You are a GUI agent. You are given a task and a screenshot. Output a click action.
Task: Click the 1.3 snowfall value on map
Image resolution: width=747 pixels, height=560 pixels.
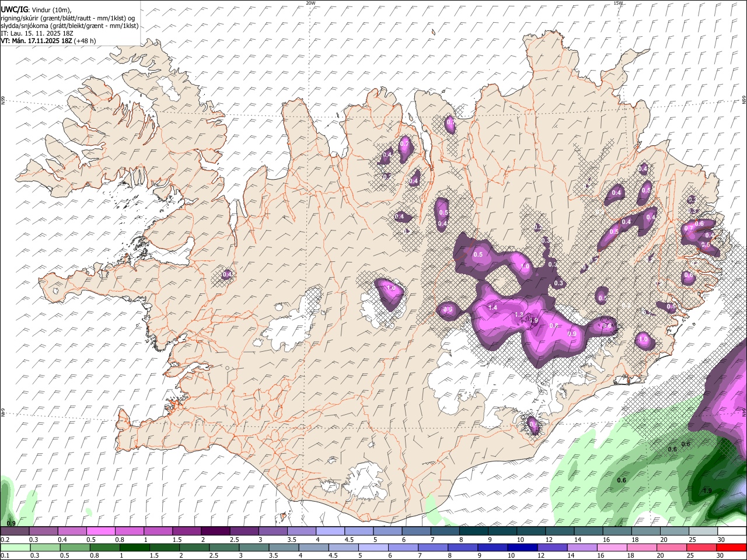pyautogui.click(x=519, y=314)
